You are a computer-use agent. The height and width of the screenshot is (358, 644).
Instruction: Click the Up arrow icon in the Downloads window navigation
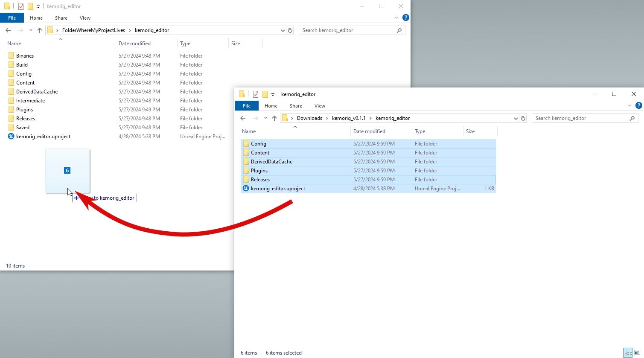click(x=274, y=118)
